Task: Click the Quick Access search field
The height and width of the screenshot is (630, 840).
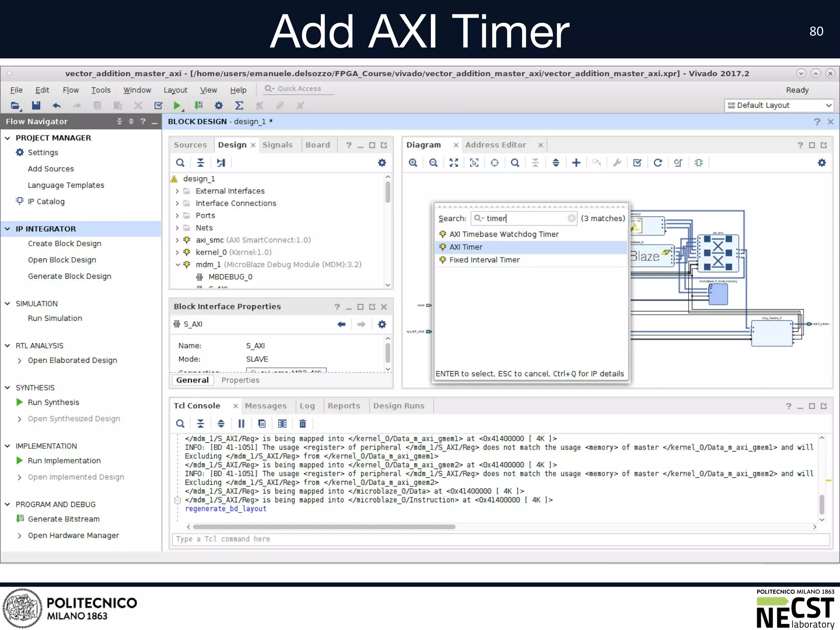Action: point(299,89)
